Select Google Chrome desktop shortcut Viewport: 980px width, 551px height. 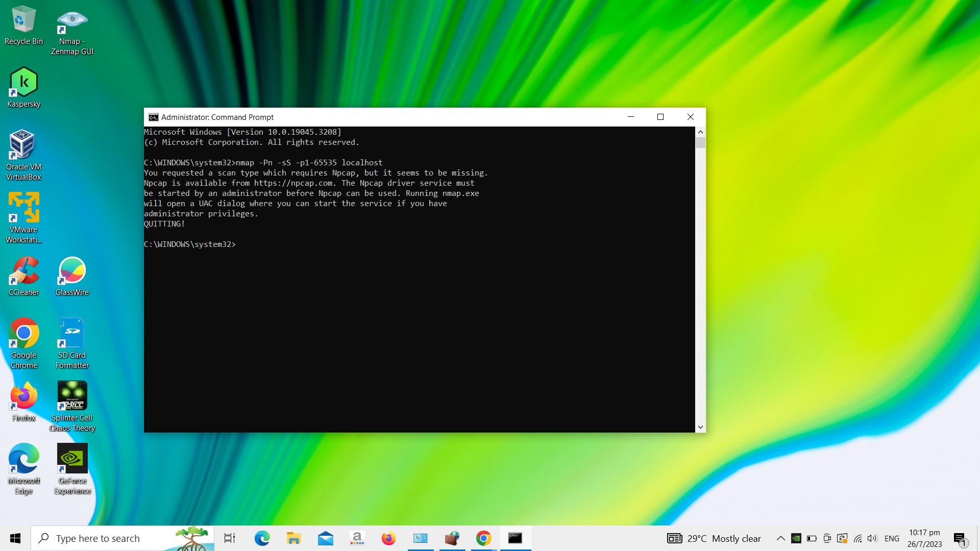(23, 343)
